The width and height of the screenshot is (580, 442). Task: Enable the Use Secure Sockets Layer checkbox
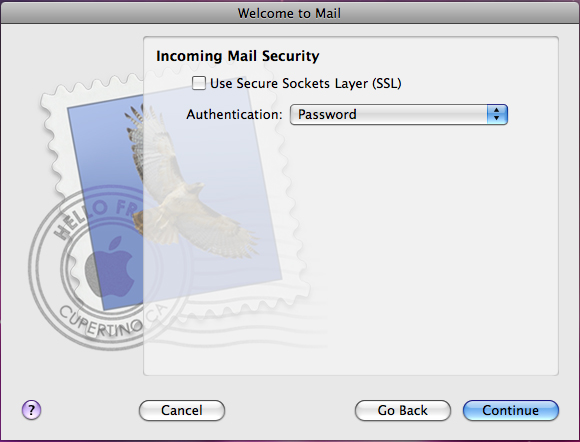(x=199, y=83)
